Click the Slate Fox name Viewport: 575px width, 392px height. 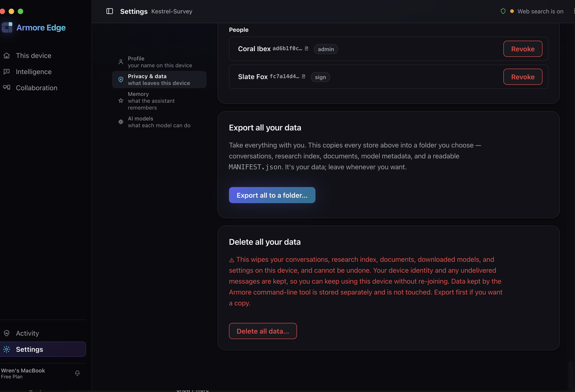click(x=253, y=77)
